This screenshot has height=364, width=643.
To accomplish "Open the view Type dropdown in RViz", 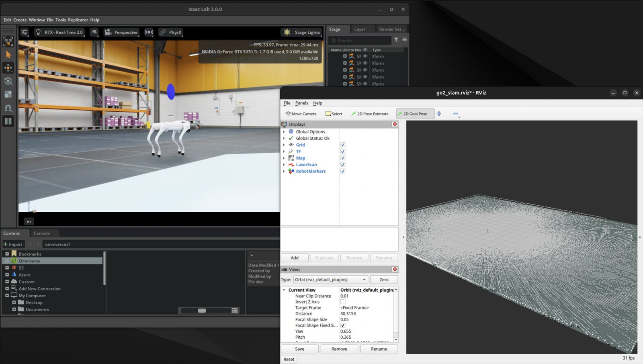I will point(330,280).
